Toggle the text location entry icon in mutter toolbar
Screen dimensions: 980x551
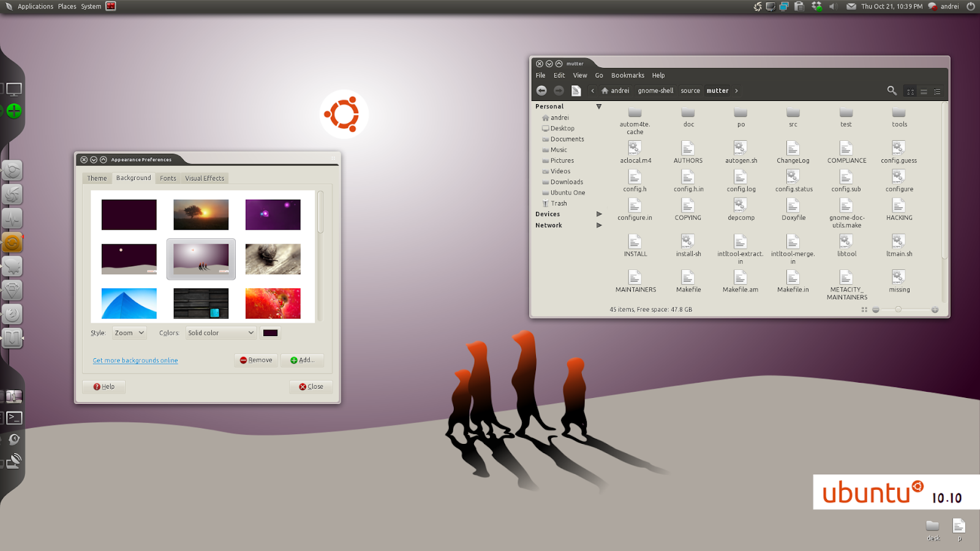(576, 91)
